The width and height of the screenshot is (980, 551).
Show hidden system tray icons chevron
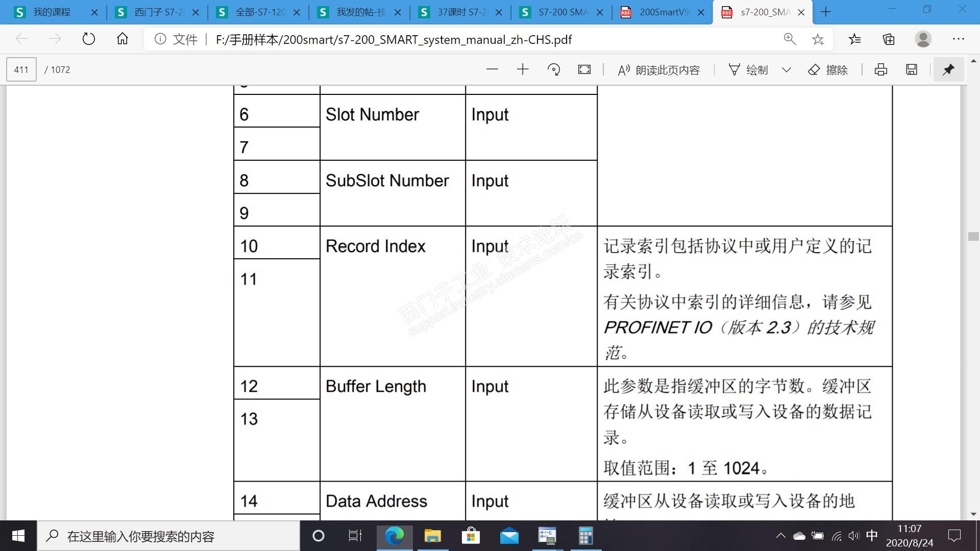pyautogui.click(x=780, y=536)
